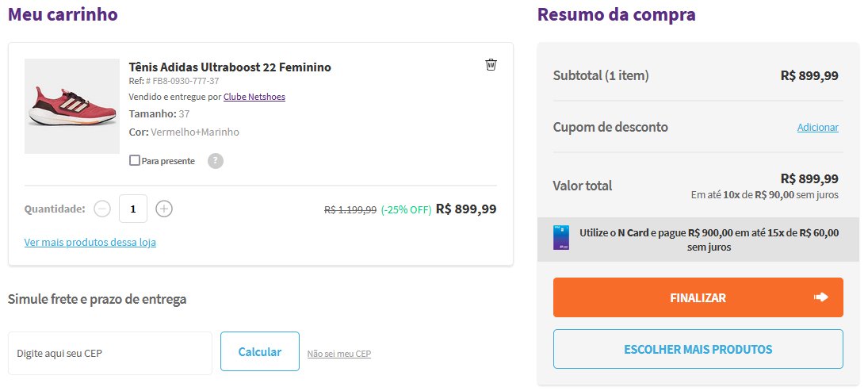The width and height of the screenshot is (868, 391).
Task: Click the FINALIZAR button
Action: (x=698, y=297)
